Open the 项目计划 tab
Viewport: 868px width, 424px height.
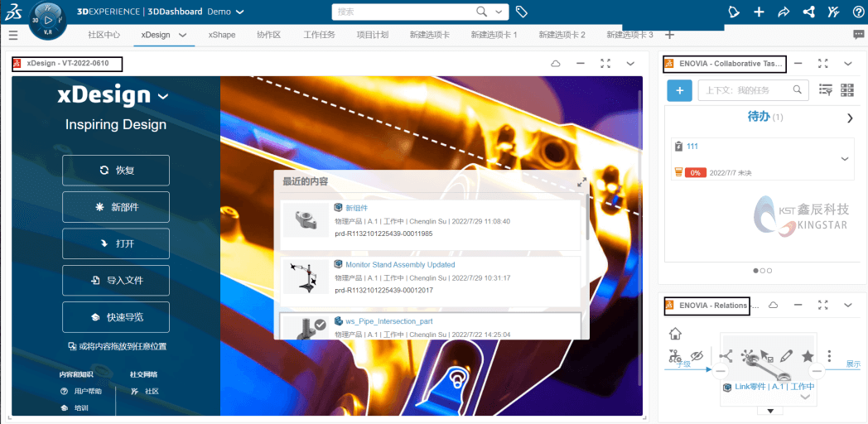[x=372, y=35]
